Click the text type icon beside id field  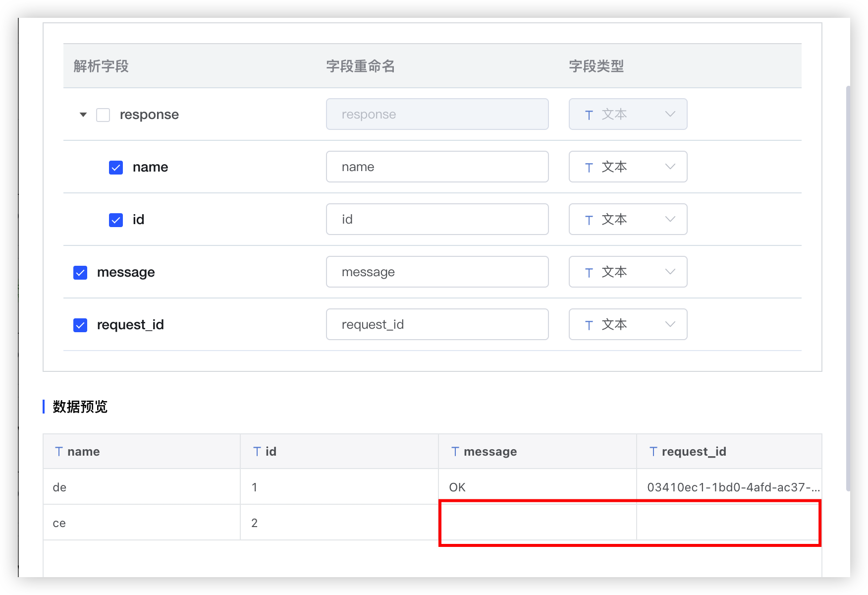589,219
